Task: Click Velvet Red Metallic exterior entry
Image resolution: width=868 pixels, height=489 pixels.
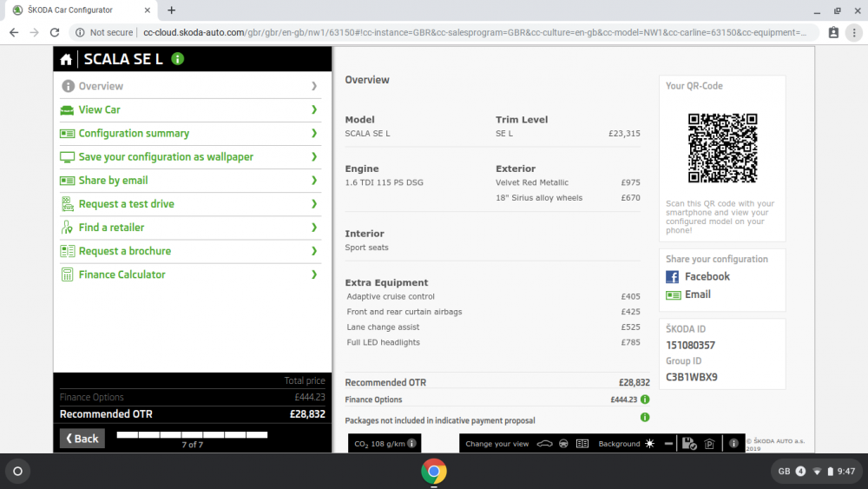Action: [x=568, y=182]
